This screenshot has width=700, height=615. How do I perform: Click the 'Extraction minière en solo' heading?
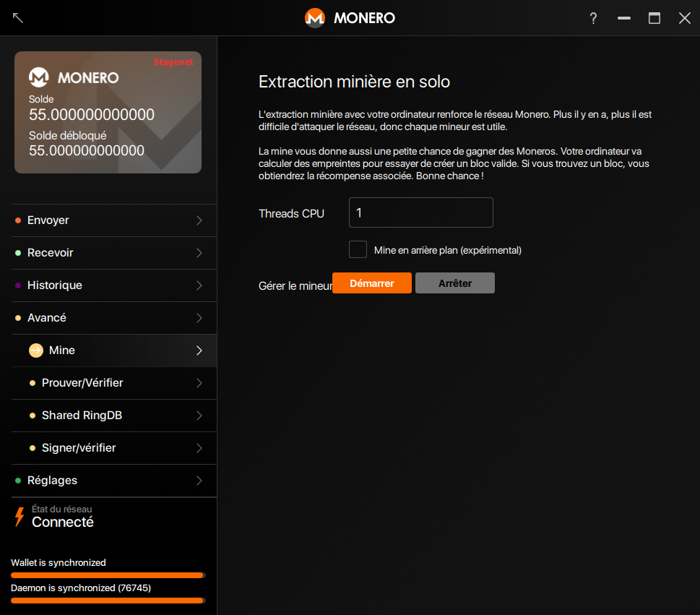355,82
